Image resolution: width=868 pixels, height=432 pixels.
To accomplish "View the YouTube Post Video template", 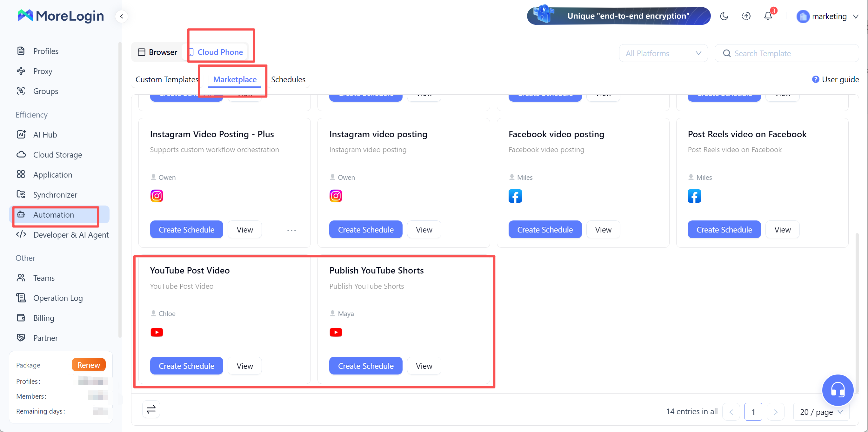I will pos(245,366).
